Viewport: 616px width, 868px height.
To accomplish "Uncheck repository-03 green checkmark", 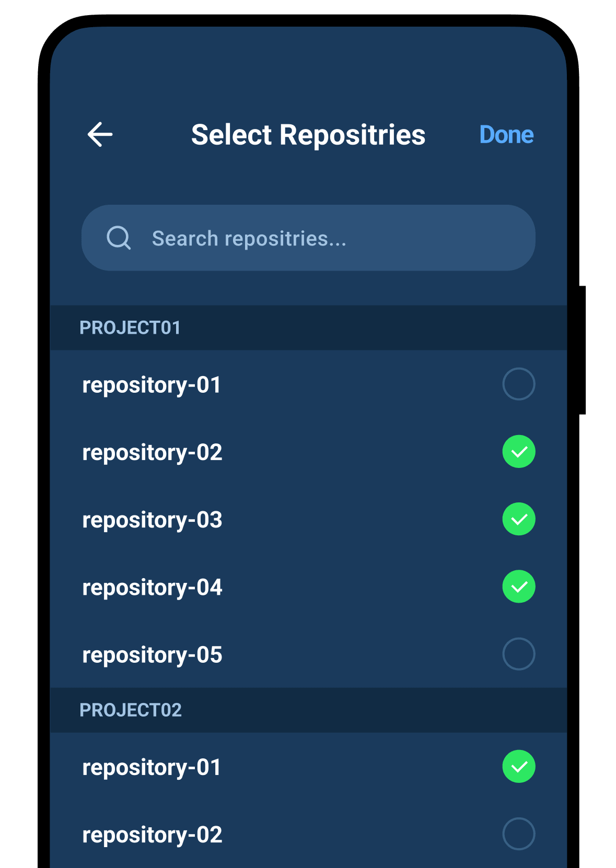I will click(518, 519).
